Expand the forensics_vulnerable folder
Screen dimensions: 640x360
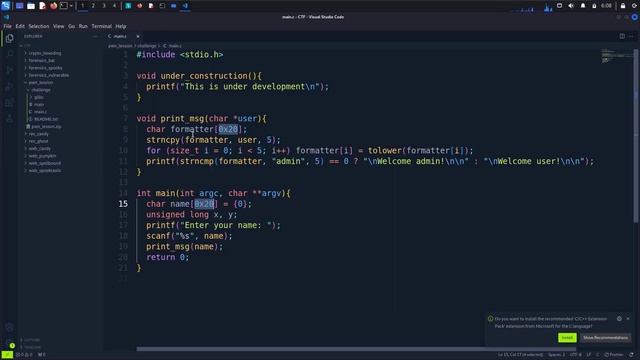coord(49,75)
